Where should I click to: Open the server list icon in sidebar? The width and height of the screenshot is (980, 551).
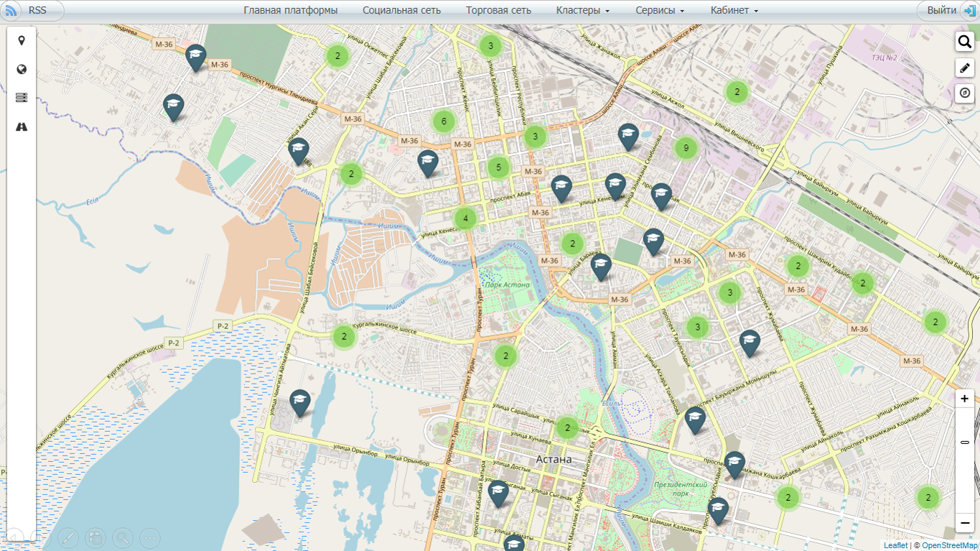coord(22,98)
